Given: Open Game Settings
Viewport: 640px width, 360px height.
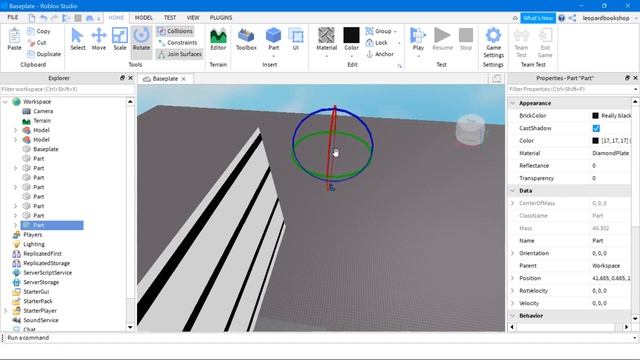Looking at the screenshot, I should (493, 42).
